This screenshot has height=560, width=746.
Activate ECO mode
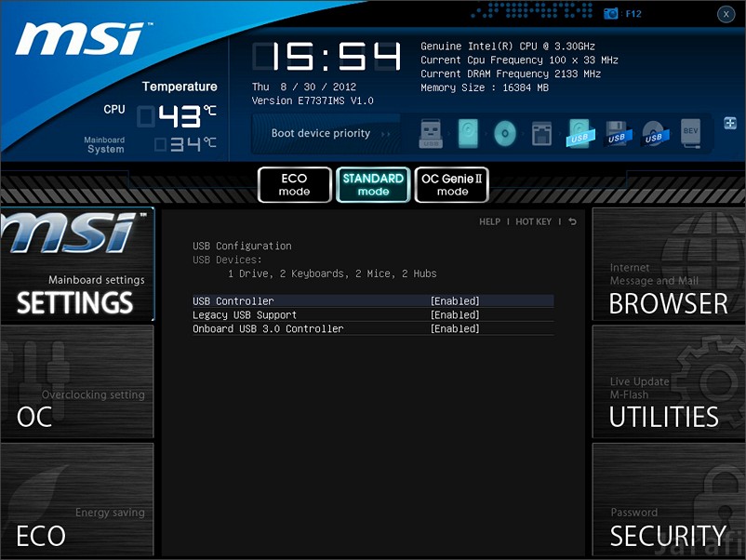click(295, 184)
